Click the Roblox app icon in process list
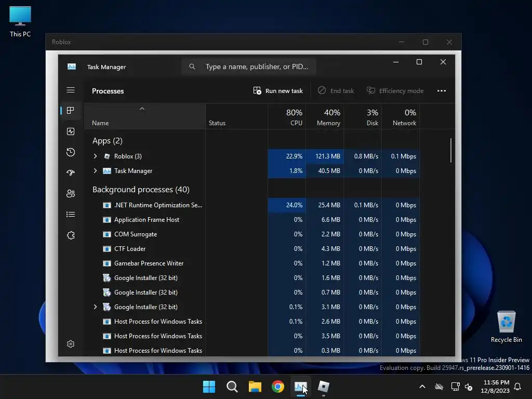Image resolution: width=532 pixels, height=399 pixels. coord(107,156)
